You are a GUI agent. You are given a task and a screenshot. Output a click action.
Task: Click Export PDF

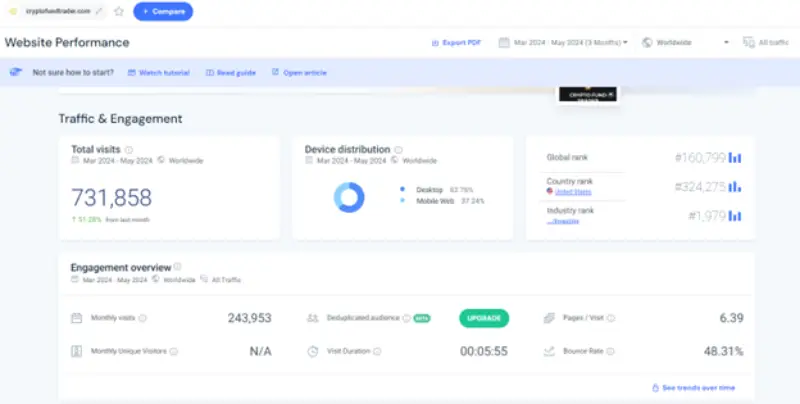pos(458,43)
